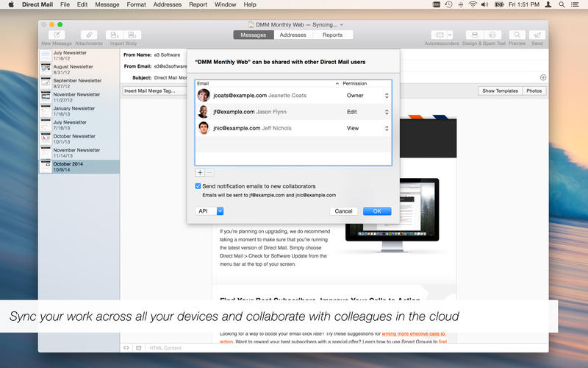Click the Import Body document icon
Image resolution: width=588 pixels, height=368 pixels.
tap(115, 35)
